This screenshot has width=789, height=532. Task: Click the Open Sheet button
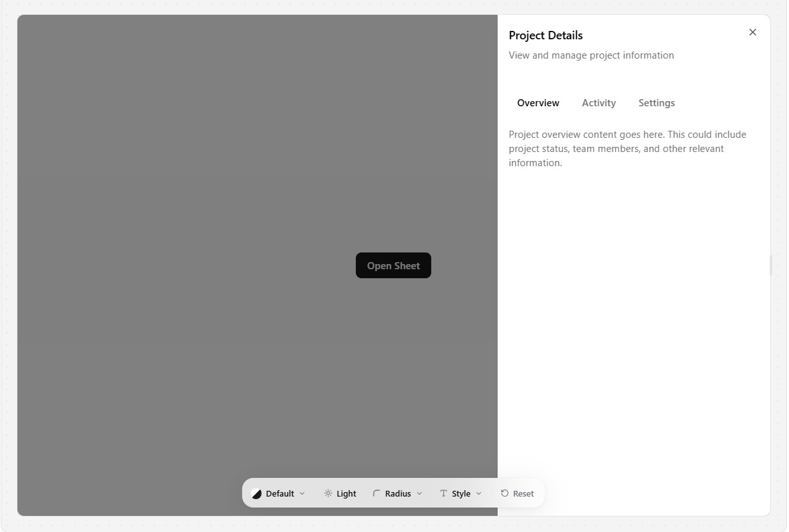click(393, 265)
